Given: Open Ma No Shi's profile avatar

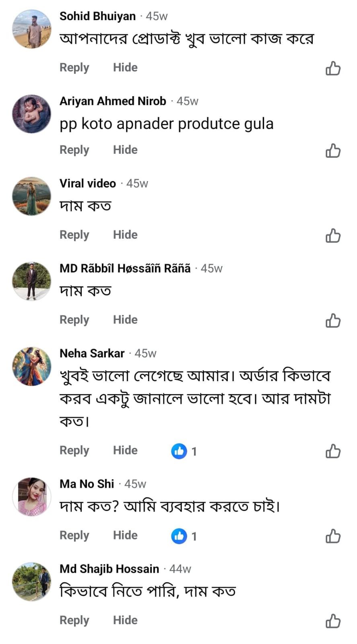Looking at the screenshot, I should [x=32, y=497].
